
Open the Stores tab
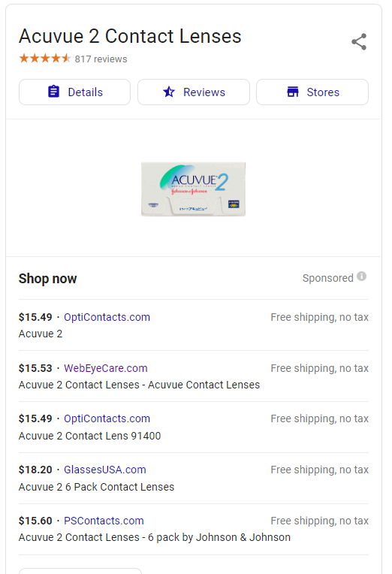[x=312, y=92]
